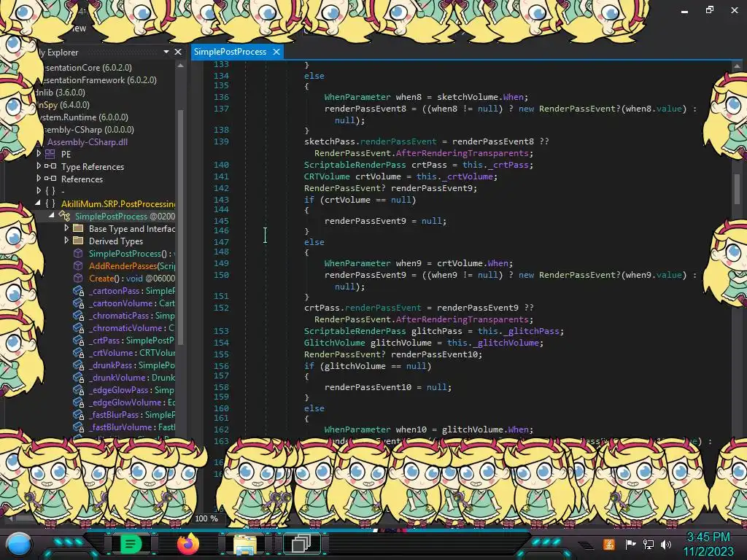This screenshot has width=747, height=560.
Task: Click the Base Type and Interfaces folder icon
Action: click(x=77, y=228)
